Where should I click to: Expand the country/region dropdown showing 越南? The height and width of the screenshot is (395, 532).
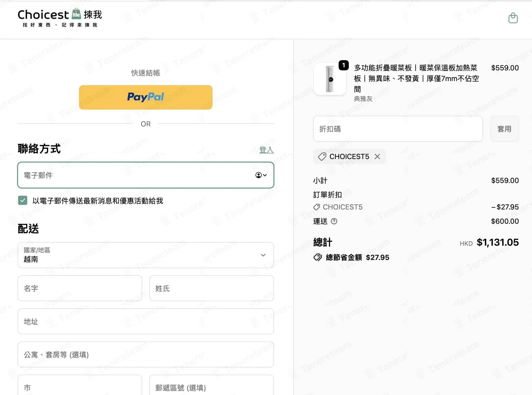click(146, 255)
